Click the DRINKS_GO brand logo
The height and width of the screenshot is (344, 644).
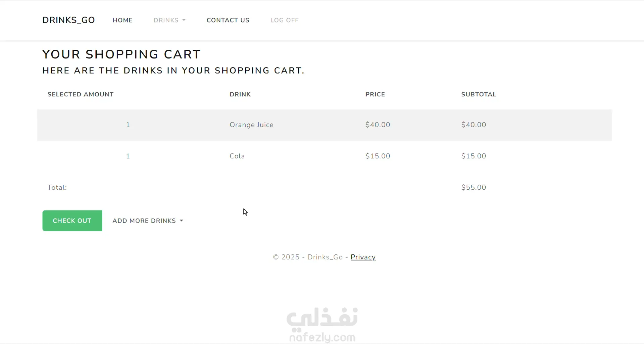tap(68, 20)
